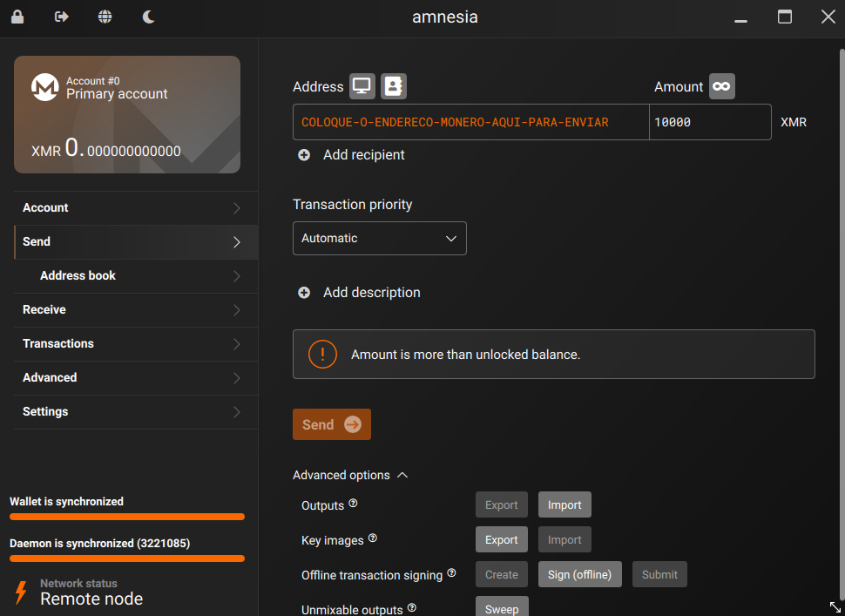845x616 pixels.
Task: Click Add description label
Action: [x=372, y=293]
